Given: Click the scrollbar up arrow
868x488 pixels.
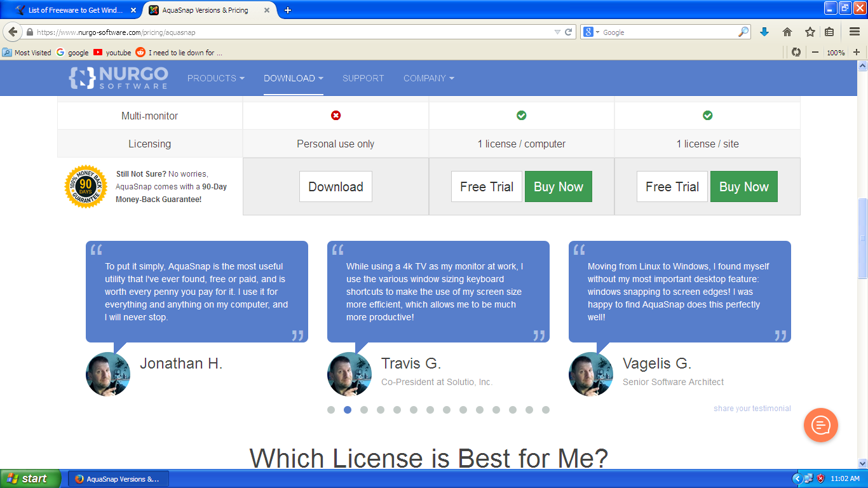Looking at the screenshot, I should click(x=862, y=65).
